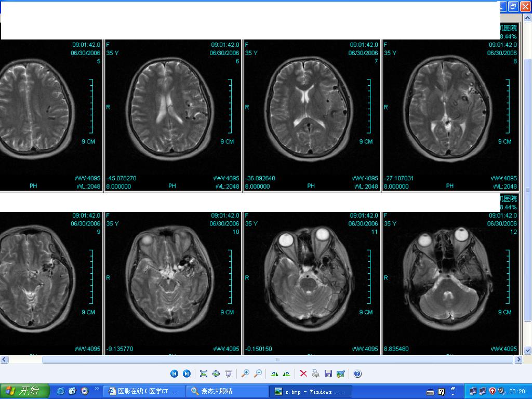Open viewer help with the question mark icon
The height and width of the screenshot is (399, 532).
click(357, 374)
